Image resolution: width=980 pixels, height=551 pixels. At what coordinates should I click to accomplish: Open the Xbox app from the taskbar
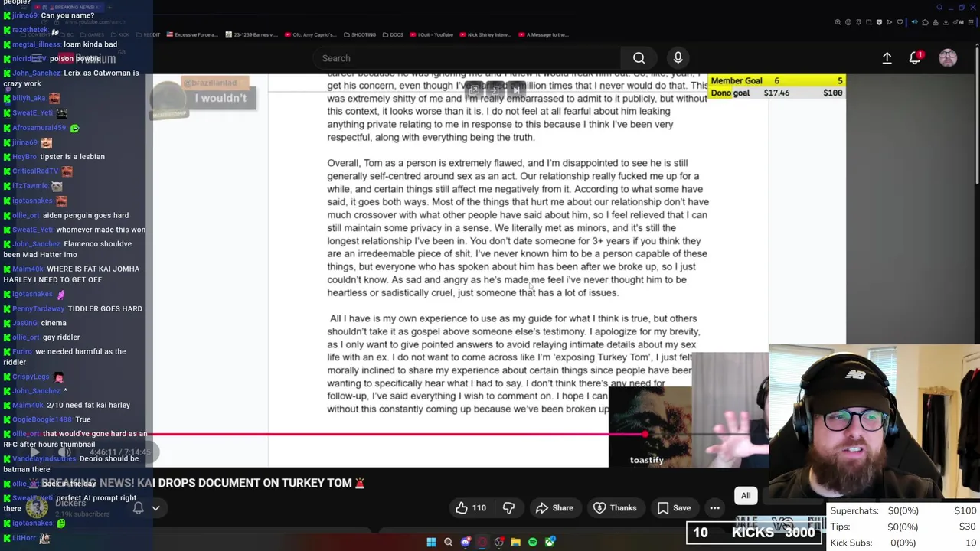click(550, 542)
